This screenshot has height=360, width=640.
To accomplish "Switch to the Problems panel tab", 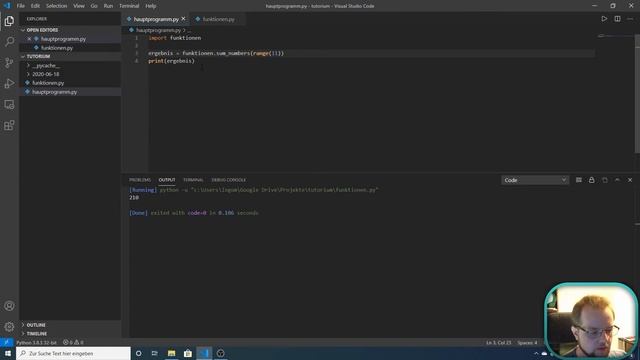I will point(140,180).
